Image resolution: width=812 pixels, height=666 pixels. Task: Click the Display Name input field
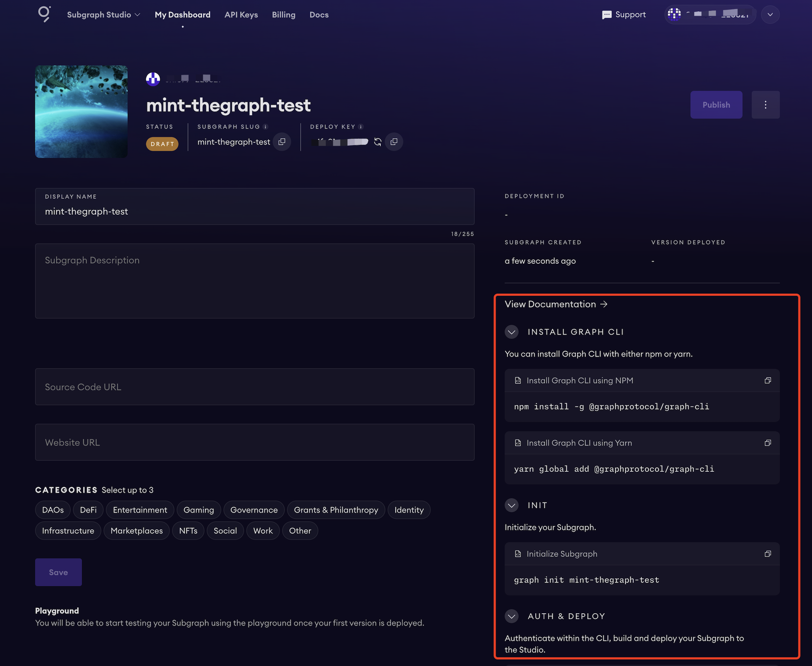[255, 206]
